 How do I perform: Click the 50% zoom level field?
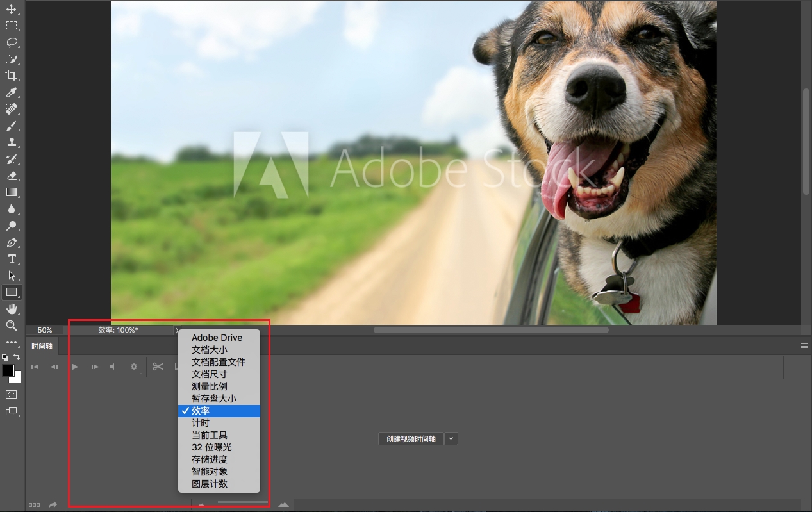tap(45, 330)
